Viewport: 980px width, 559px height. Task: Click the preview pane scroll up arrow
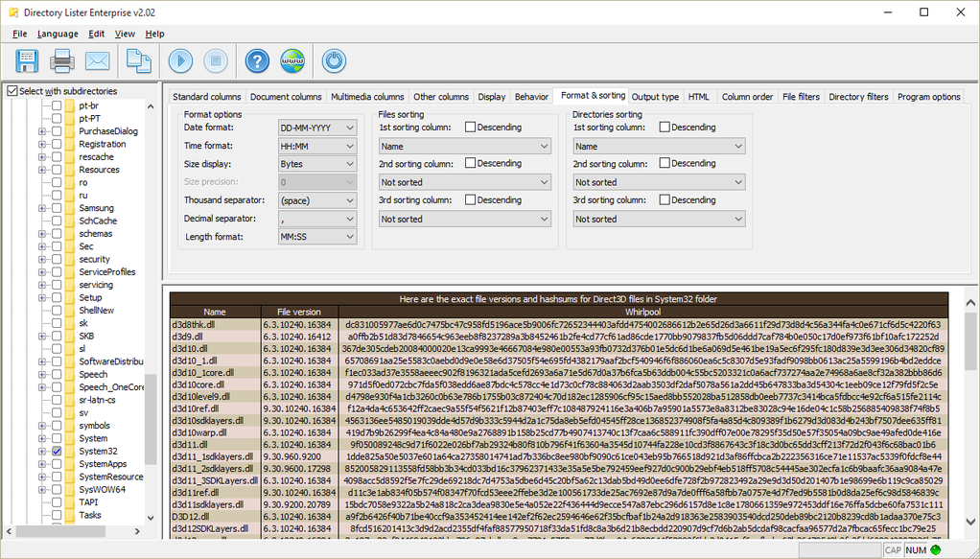point(970,303)
